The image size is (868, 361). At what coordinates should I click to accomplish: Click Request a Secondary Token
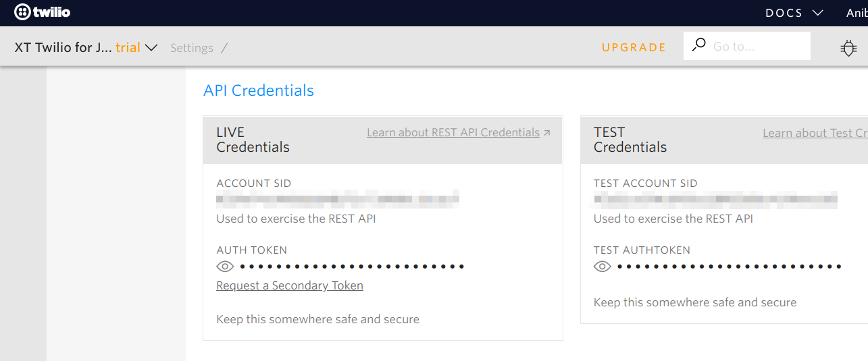[290, 285]
